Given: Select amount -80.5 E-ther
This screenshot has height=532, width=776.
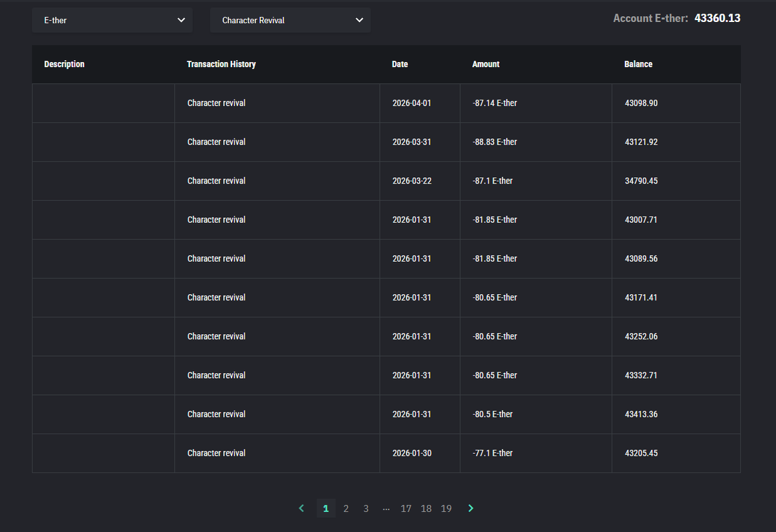Looking at the screenshot, I should click(493, 414).
